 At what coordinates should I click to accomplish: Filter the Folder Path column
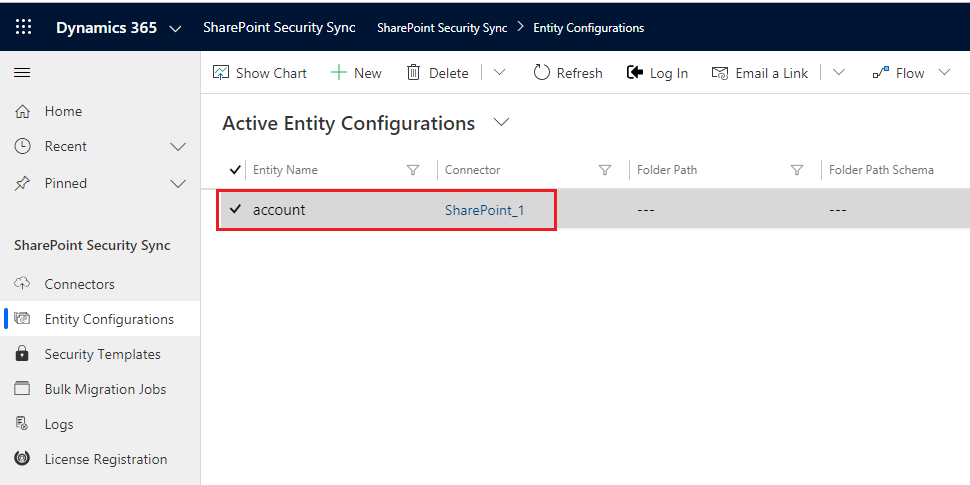point(797,170)
